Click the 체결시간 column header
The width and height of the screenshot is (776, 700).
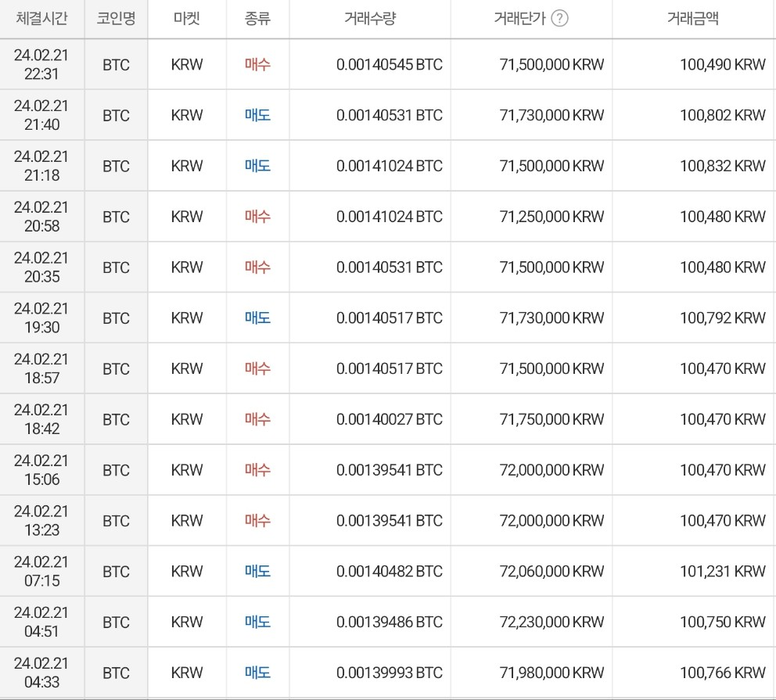(41, 18)
